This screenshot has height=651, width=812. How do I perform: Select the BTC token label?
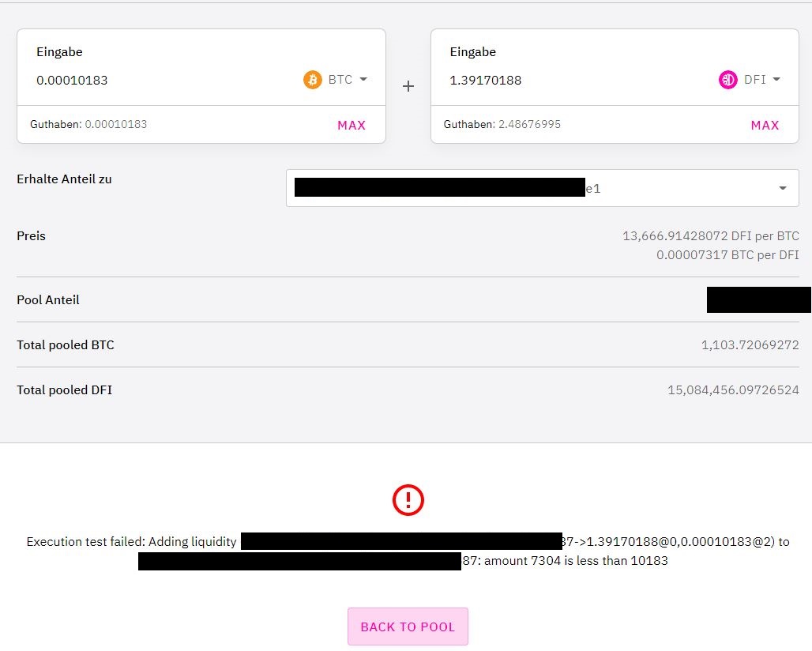(x=340, y=79)
